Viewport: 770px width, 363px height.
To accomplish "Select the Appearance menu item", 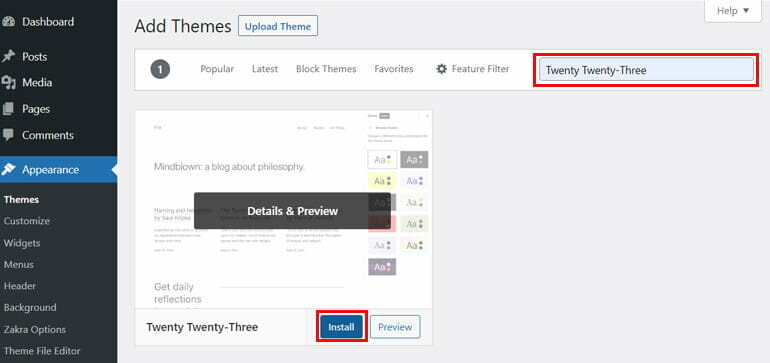I will click(x=58, y=169).
